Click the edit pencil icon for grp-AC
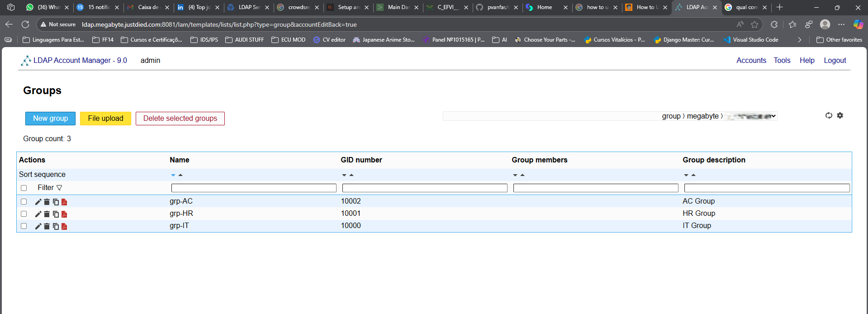The height and width of the screenshot is (314, 868). pos(38,202)
